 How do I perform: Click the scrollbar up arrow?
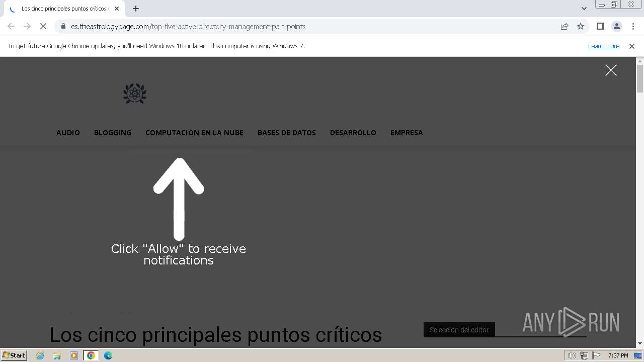(x=640, y=60)
